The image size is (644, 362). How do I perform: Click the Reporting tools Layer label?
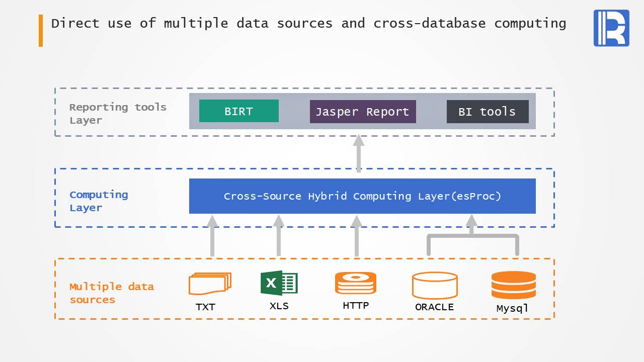pos(117,114)
